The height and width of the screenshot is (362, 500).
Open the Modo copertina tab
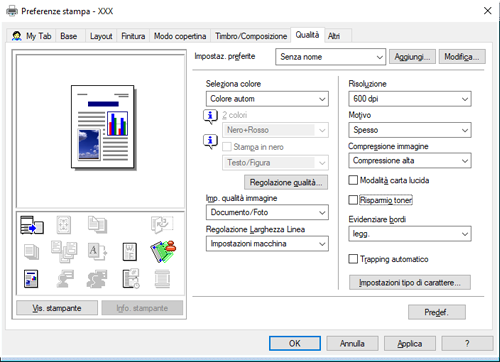180,36
